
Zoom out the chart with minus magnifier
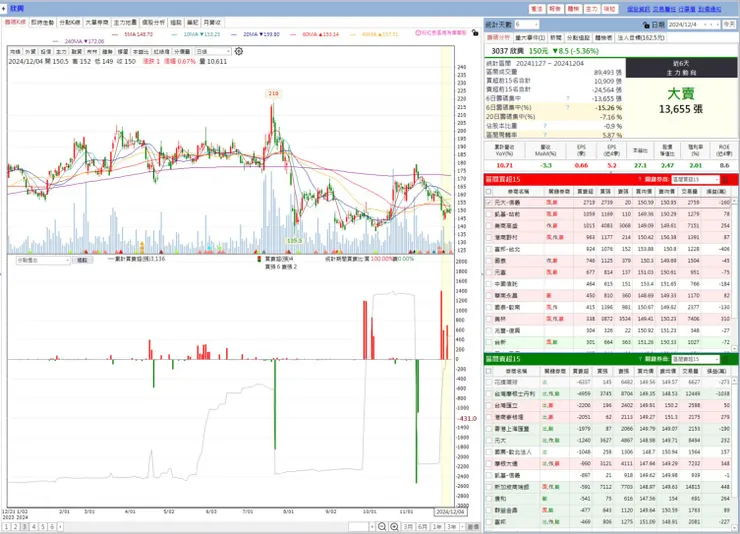pyautogui.click(x=382, y=526)
